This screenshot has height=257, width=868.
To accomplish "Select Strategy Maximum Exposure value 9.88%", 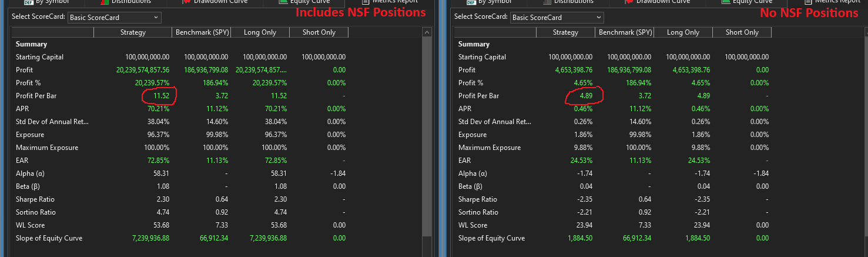I will [x=582, y=148].
